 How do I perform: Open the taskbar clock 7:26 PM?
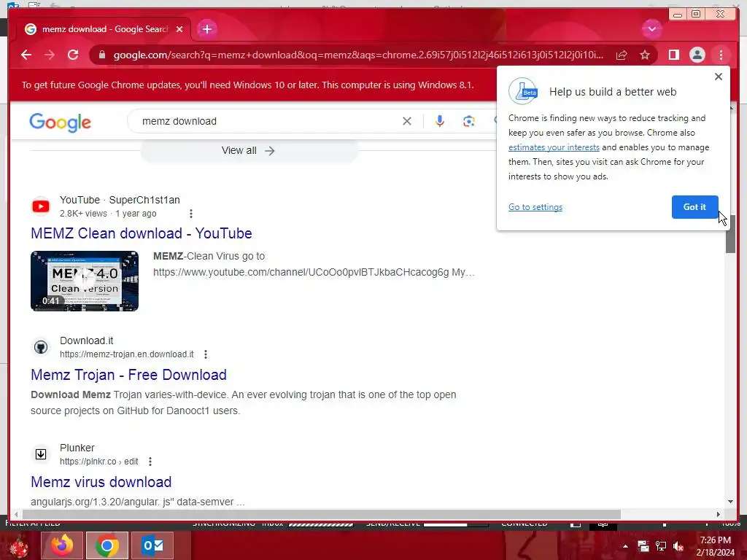click(715, 546)
